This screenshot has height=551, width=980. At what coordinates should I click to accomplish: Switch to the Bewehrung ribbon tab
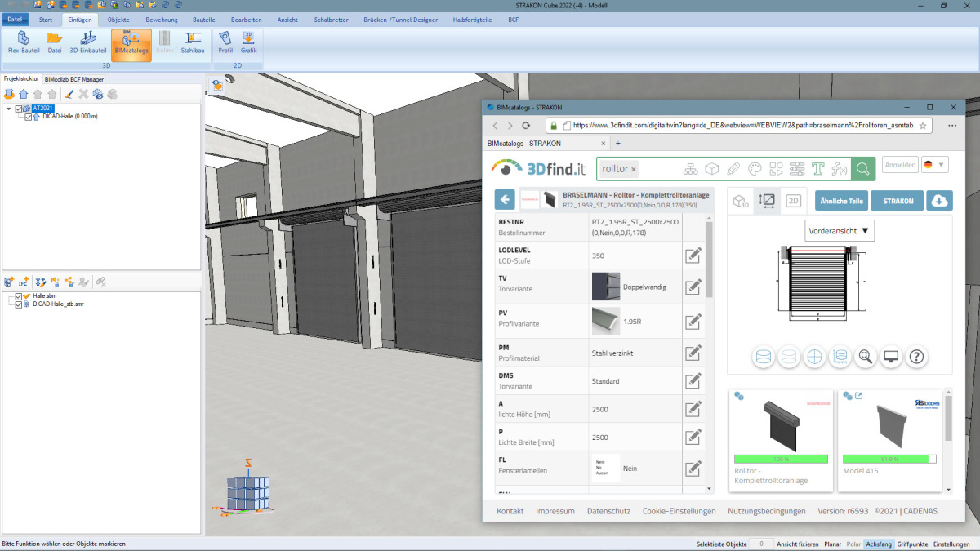161,19
